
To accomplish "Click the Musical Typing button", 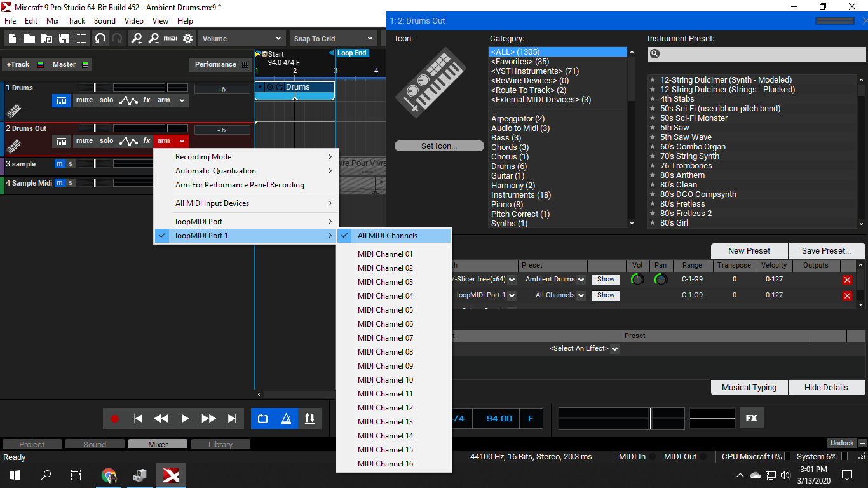I will 749,388.
